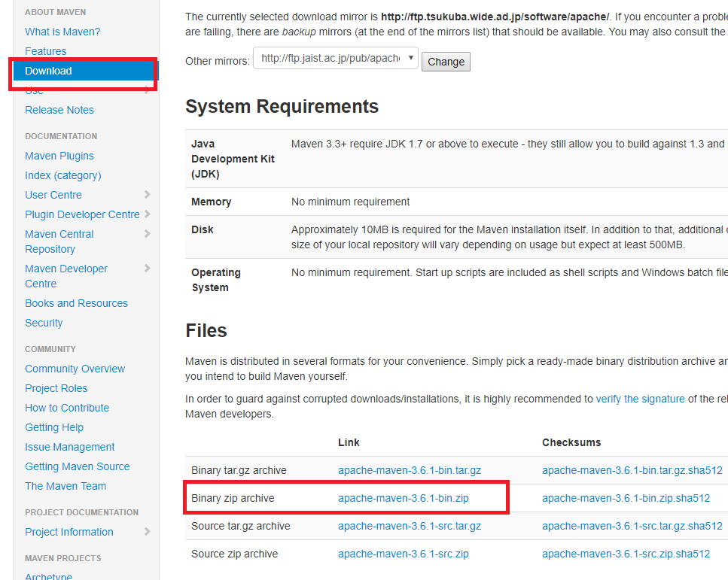Click the Disk row label
The height and width of the screenshot is (580, 728).
pos(203,229)
